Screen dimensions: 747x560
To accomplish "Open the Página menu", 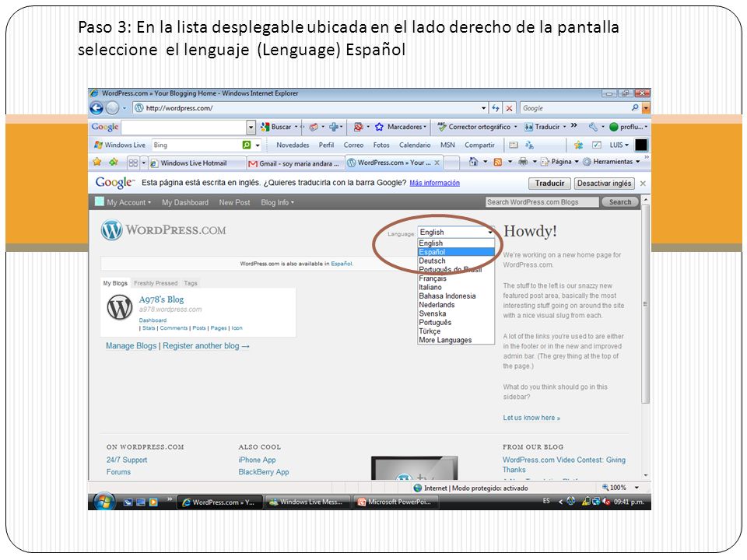I will pyautogui.click(x=559, y=162).
